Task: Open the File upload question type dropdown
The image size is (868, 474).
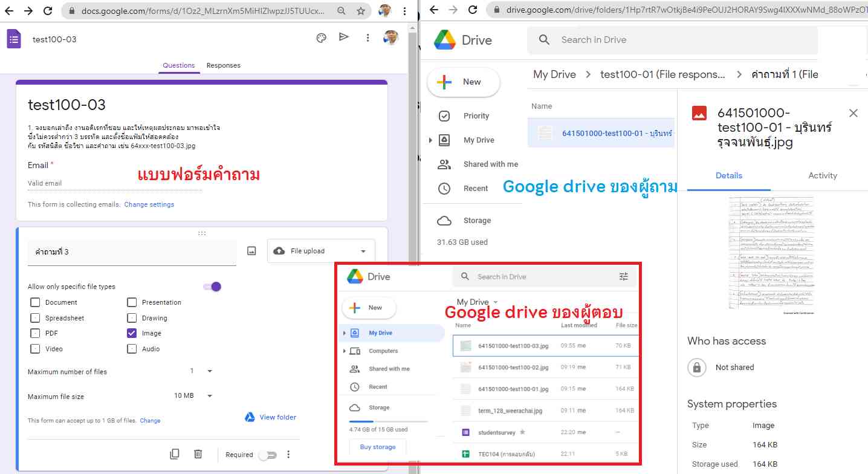Action: click(321, 251)
